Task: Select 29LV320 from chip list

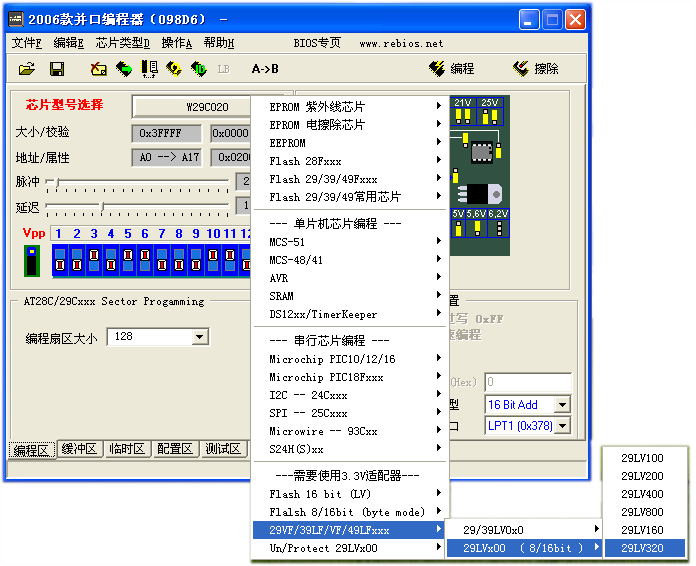Action: [645, 548]
